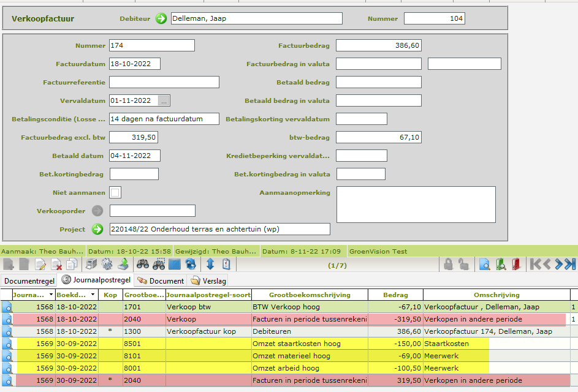
Task: Open the linked Project via green arrow
Action: coord(97,229)
